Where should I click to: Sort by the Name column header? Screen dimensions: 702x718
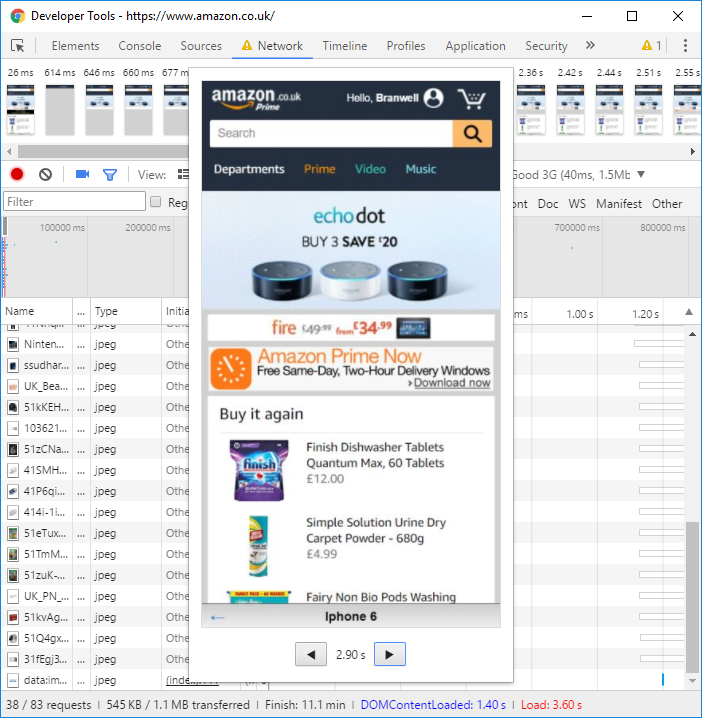(37, 311)
